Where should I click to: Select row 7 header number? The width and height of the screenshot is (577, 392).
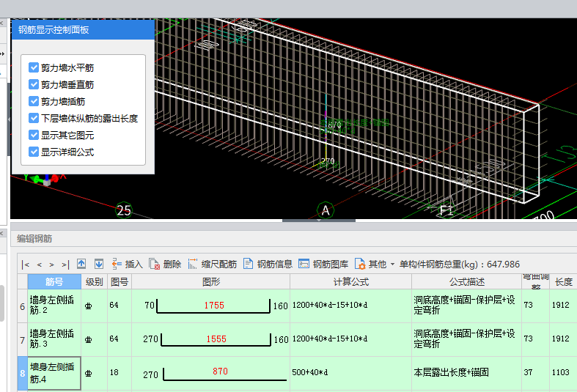point(23,340)
